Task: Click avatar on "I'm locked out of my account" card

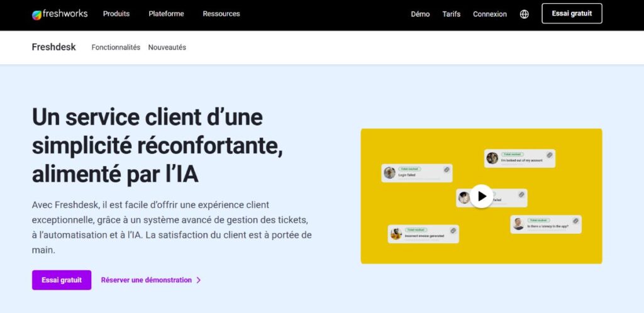Action: (x=492, y=158)
